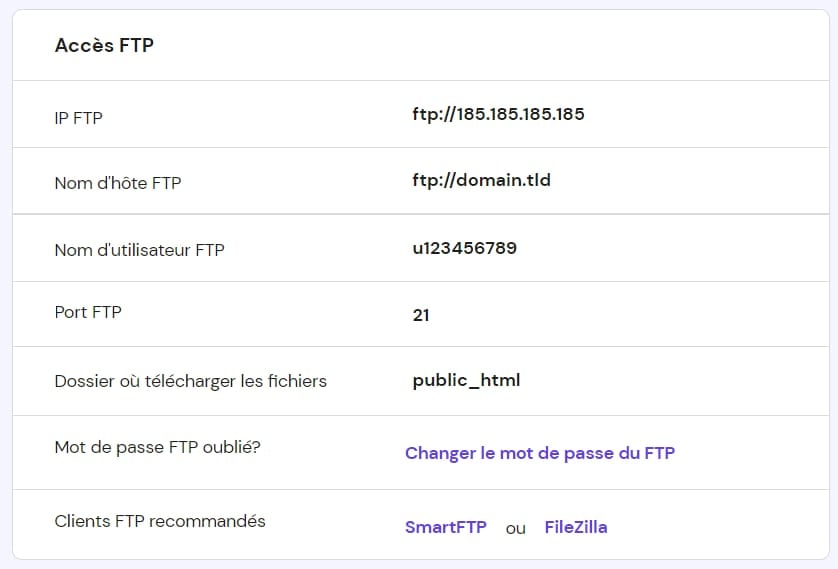Click the Mot de passe FTP oublié? label
The width and height of the screenshot is (838, 569).
coord(157,447)
